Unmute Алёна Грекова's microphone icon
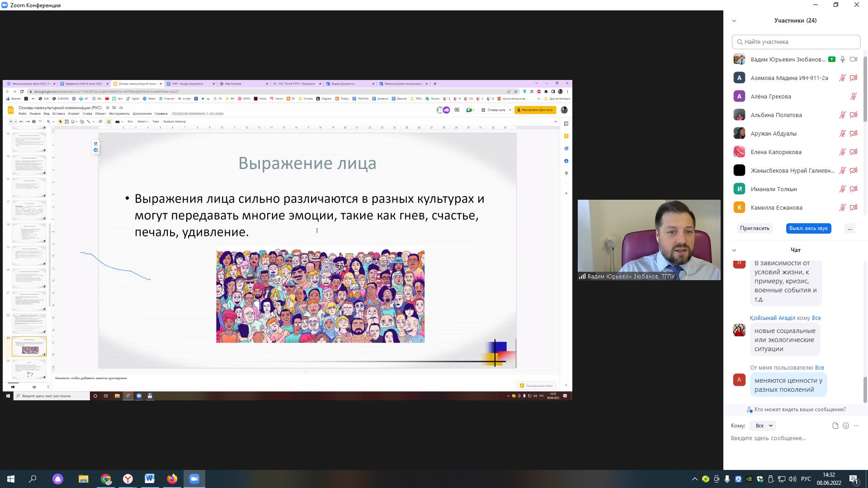 coord(854,96)
